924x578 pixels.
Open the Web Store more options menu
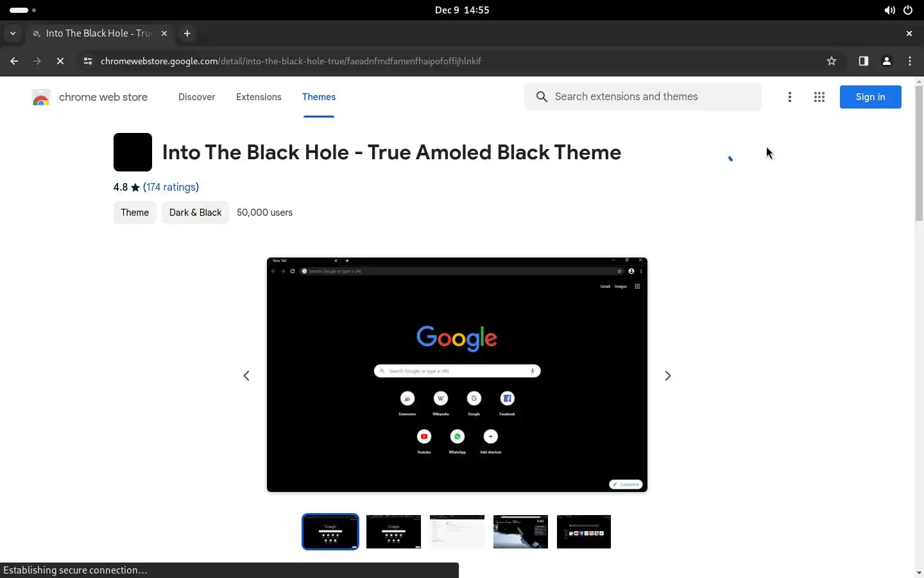[790, 97]
